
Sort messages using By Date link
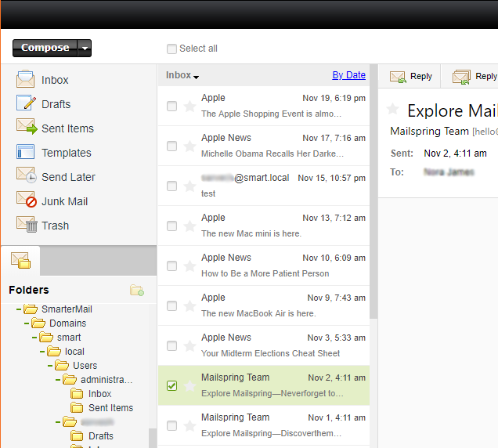tap(348, 75)
